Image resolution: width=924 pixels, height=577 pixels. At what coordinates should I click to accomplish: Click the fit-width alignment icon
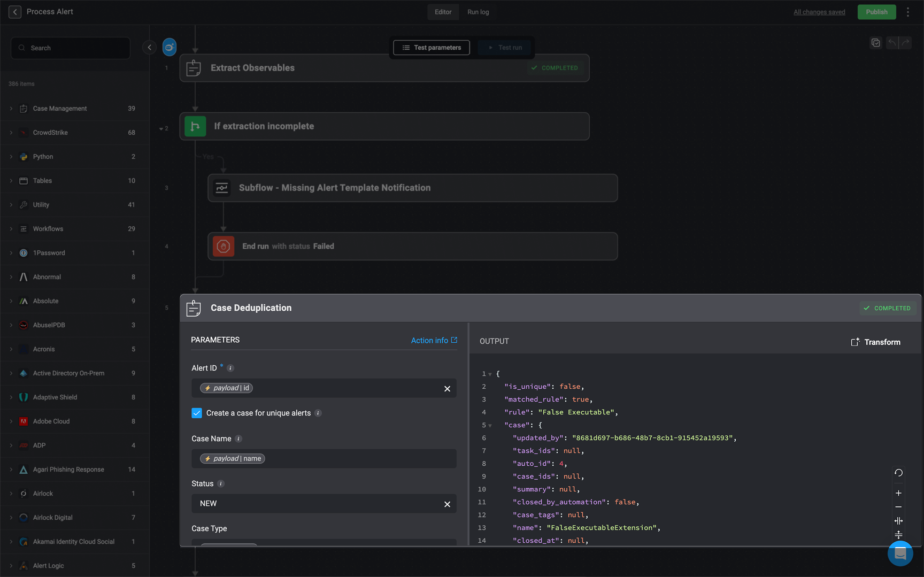click(x=898, y=521)
